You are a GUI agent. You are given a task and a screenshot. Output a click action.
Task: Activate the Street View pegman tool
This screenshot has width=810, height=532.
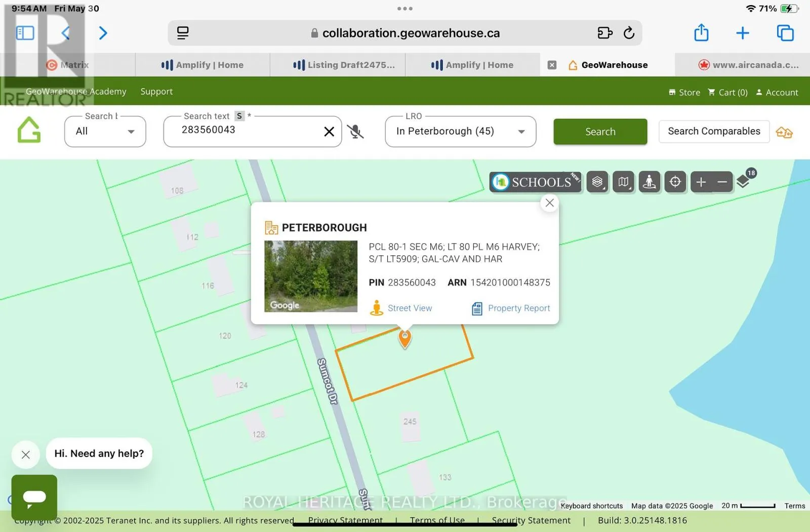coord(649,182)
